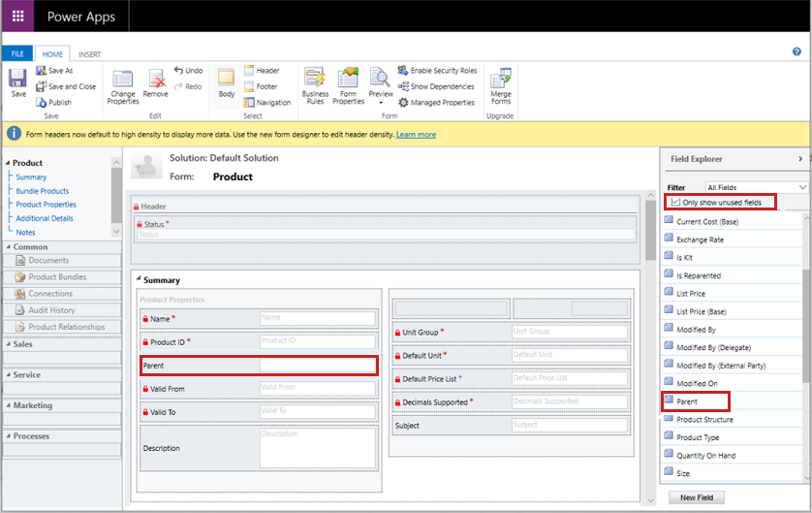This screenshot has height=513, width=812.
Task: Click the Product Bundles navigation icon
Action: [20, 276]
